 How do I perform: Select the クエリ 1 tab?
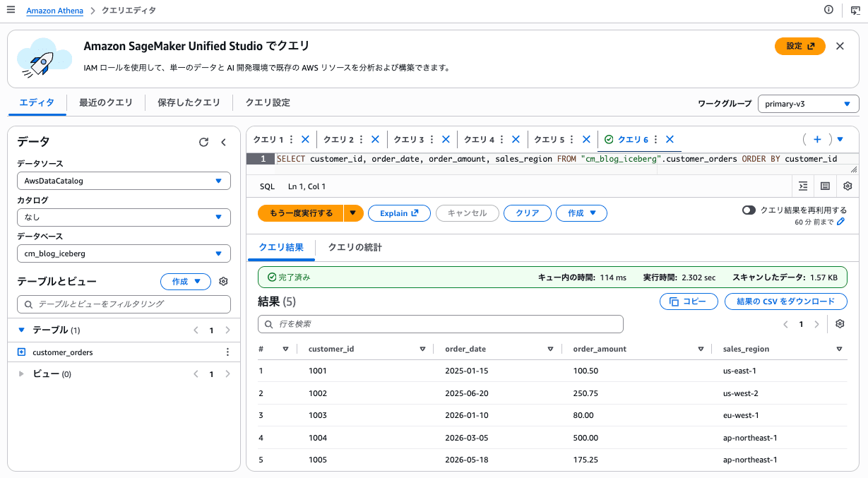268,140
